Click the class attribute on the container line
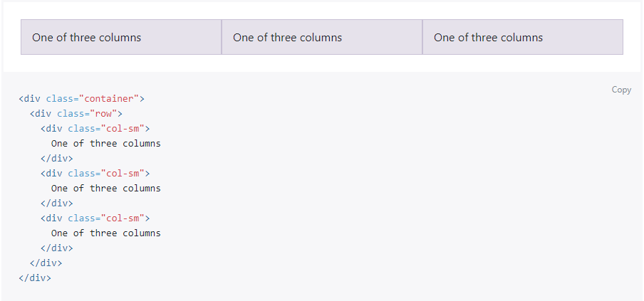Screen dimensions: 644x301 pyautogui.click(x=60, y=99)
